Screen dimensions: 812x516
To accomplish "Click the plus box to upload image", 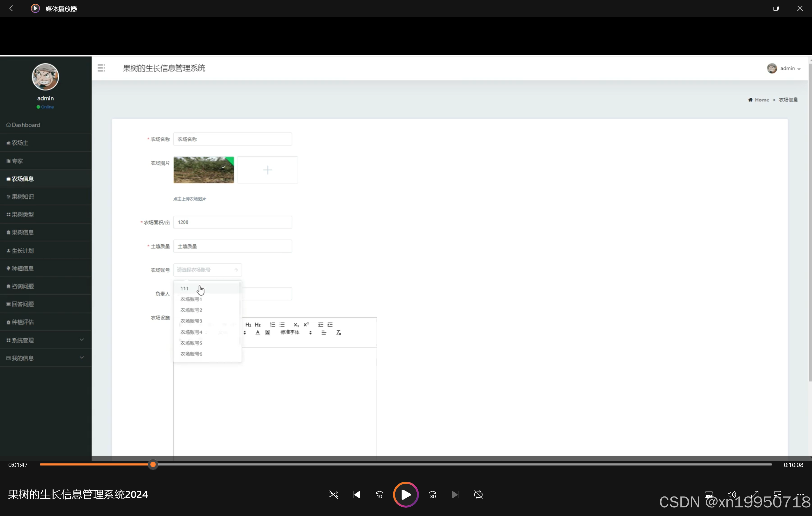I will coord(267,170).
